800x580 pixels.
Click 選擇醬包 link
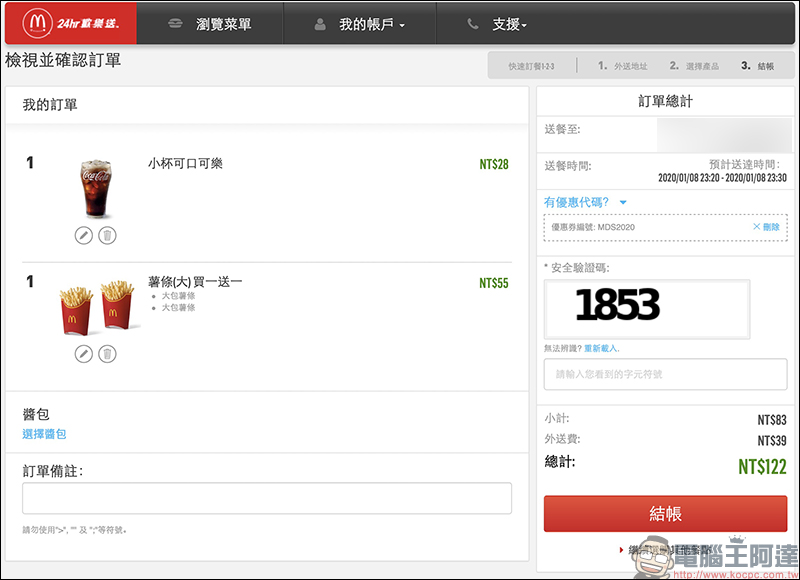click(x=44, y=434)
